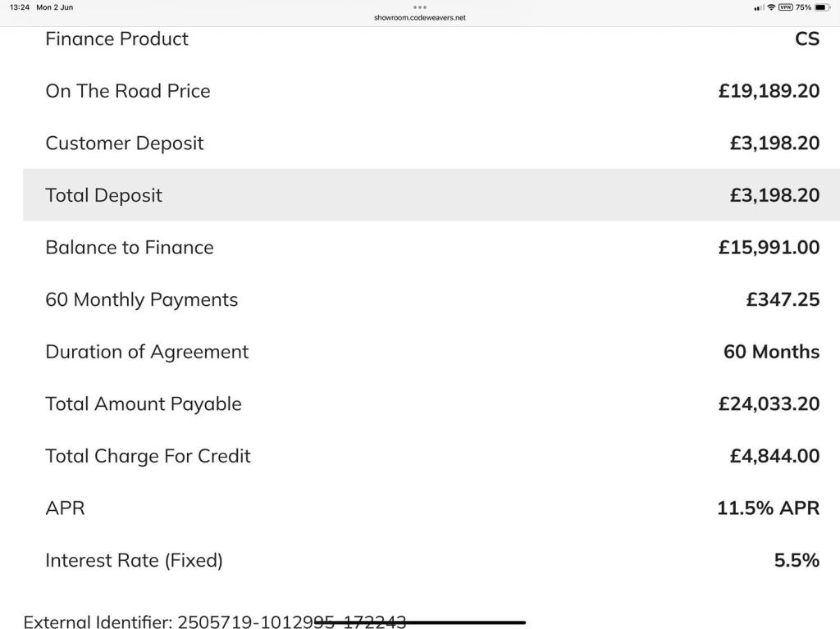
Task: Tap the cellular signal bars icon
Action: tap(758, 7)
